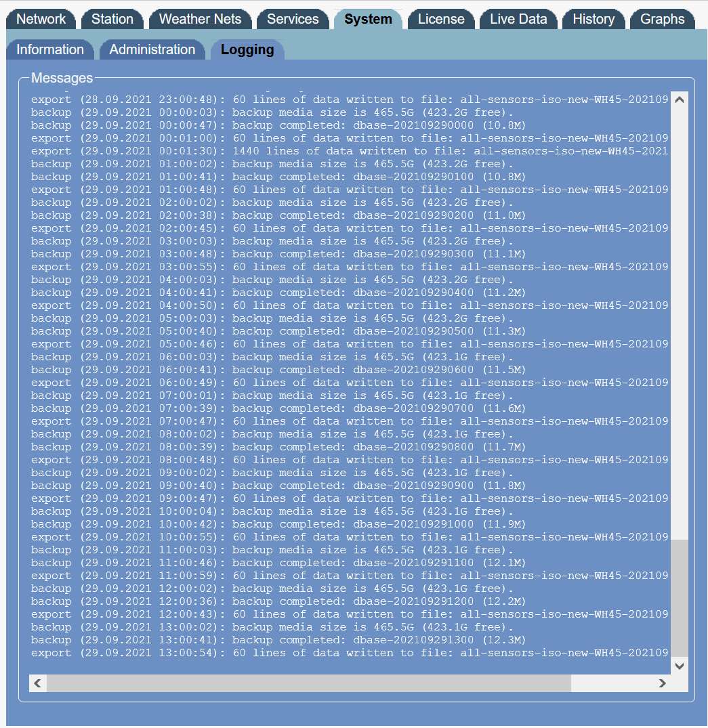Switch to the Station tab
Screen dimensions: 708x728
click(112, 19)
